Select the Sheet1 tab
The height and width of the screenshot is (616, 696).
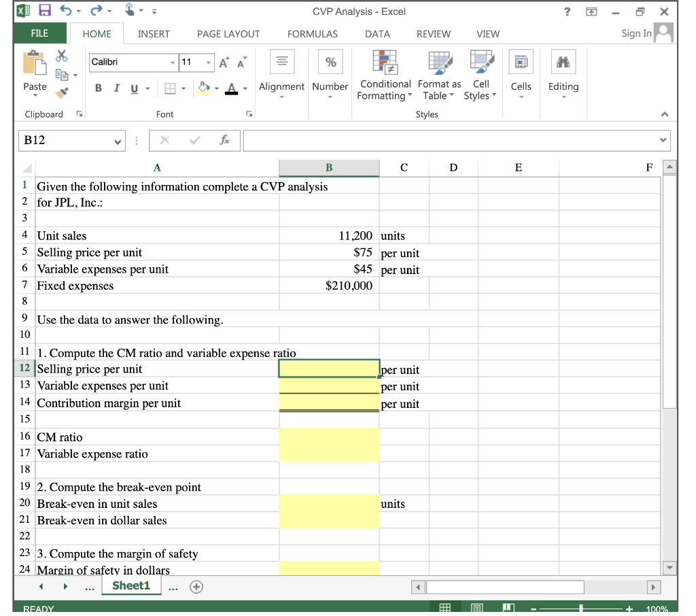click(131, 585)
